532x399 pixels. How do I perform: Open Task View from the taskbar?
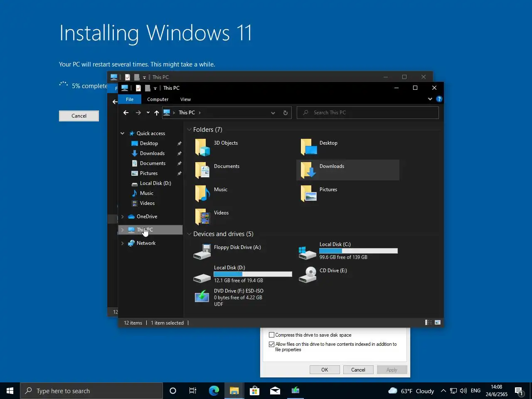click(x=193, y=391)
